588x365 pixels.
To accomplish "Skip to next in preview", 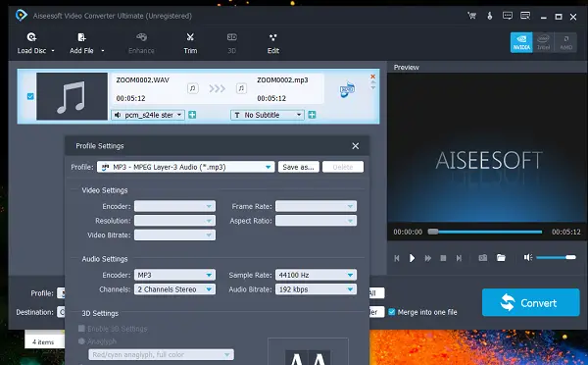I will click(459, 258).
